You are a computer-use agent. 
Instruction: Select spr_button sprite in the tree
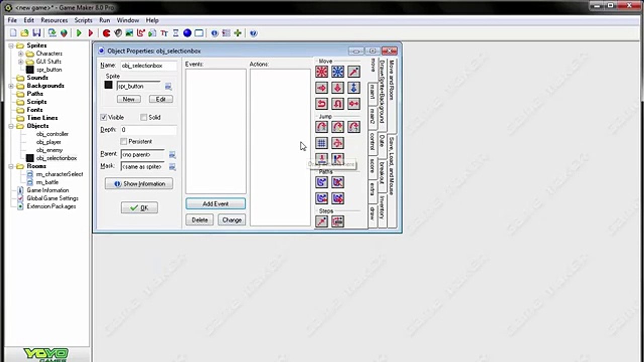(x=49, y=70)
